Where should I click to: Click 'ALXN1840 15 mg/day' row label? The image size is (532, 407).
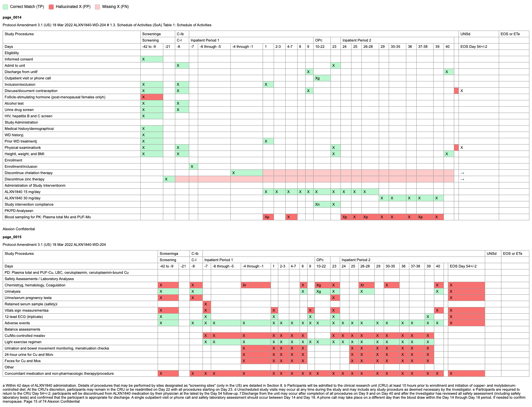[x=23, y=192]
